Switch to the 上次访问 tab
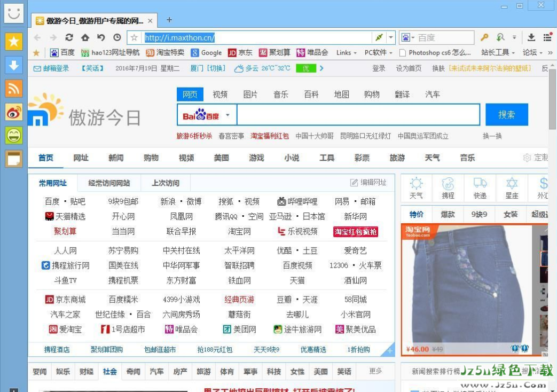This screenshot has width=557, height=392. tap(166, 183)
